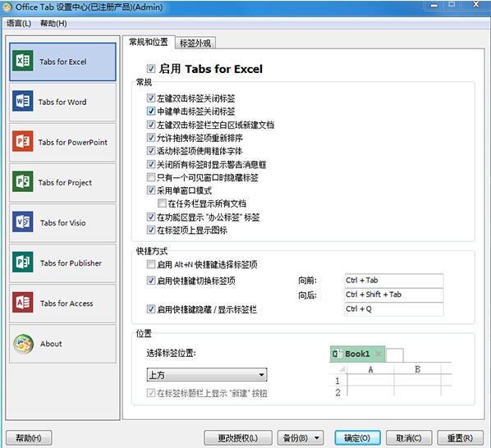491x448 pixels.
Task: Switch to the 常规和位置 tab
Action: tap(149, 42)
